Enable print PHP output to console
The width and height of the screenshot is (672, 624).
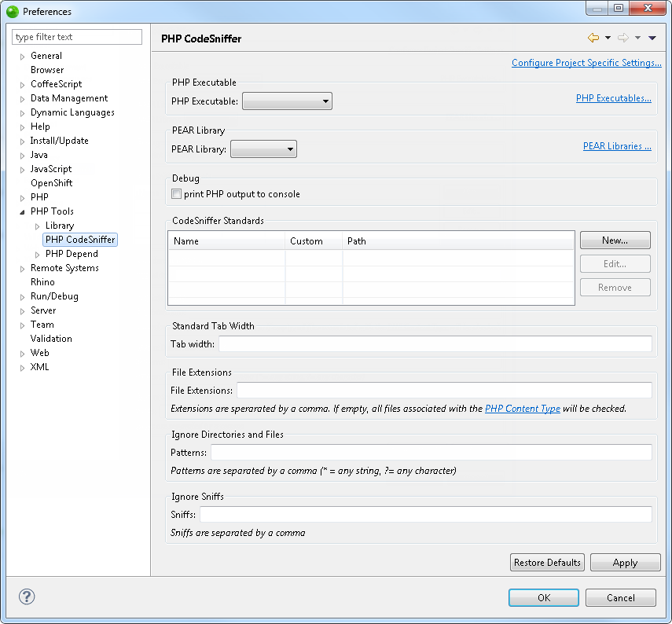click(x=176, y=193)
